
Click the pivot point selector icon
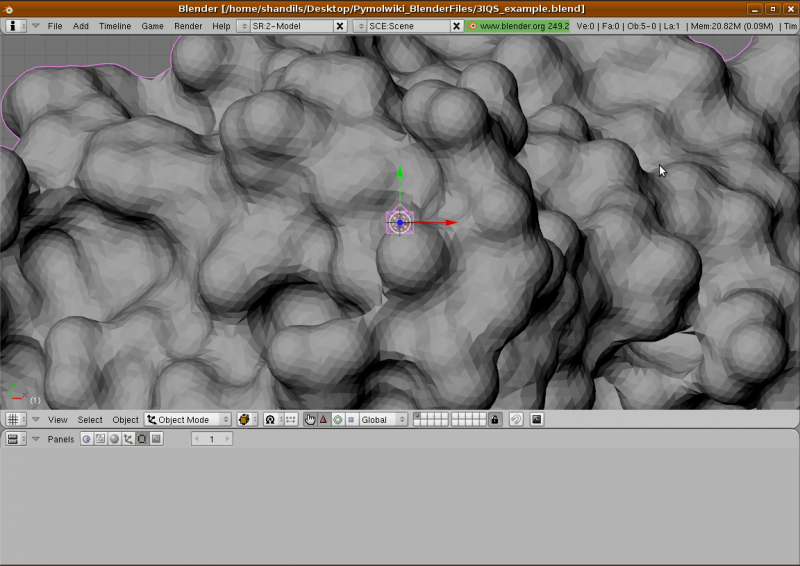coord(270,420)
